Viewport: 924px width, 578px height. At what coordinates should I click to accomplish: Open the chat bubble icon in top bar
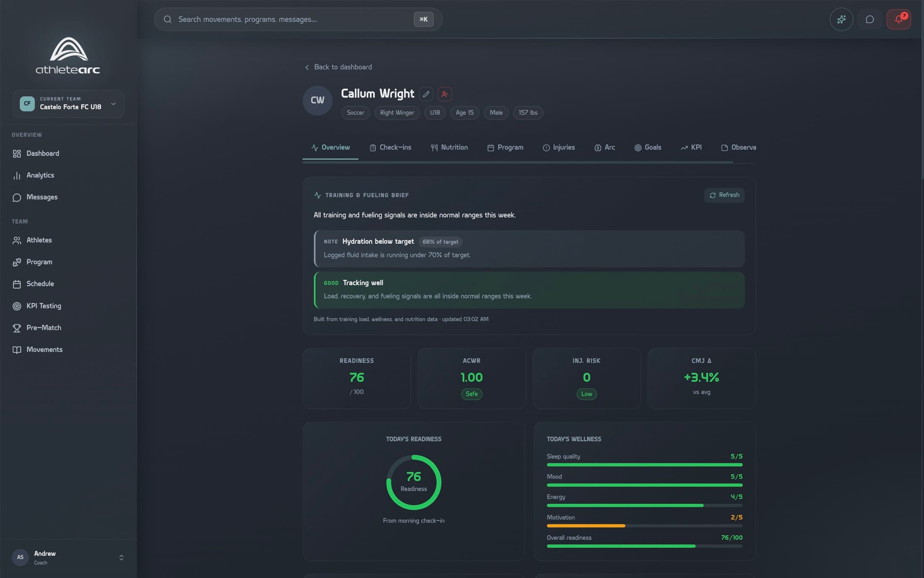click(x=870, y=19)
